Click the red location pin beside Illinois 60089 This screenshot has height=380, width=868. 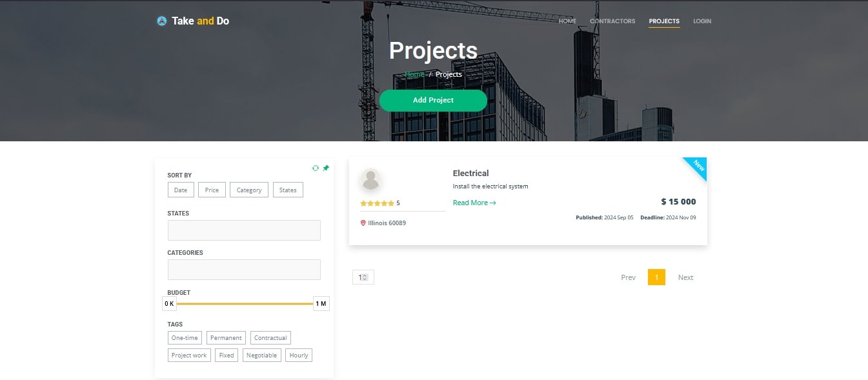pyautogui.click(x=363, y=223)
